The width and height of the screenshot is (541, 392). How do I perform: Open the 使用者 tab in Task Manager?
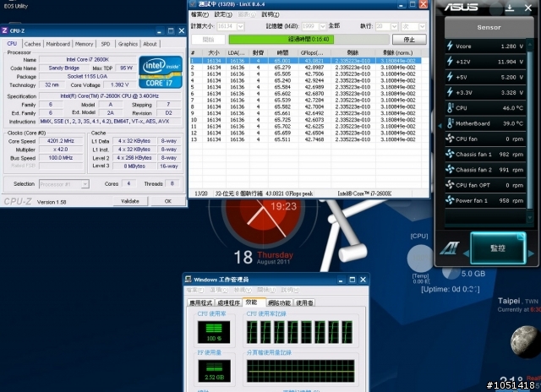pos(304,302)
